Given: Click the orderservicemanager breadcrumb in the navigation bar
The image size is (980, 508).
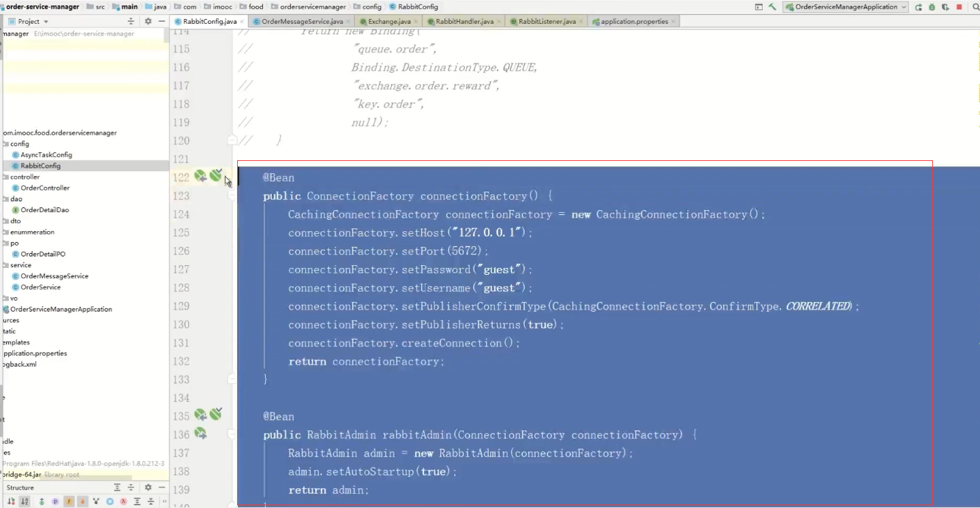Looking at the screenshot, I should coord(308,7).
